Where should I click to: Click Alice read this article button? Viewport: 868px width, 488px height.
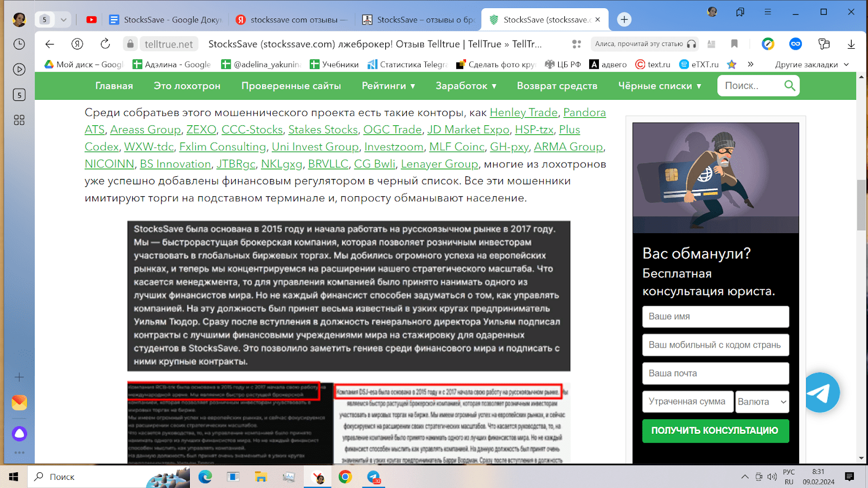tap(645, 44)
